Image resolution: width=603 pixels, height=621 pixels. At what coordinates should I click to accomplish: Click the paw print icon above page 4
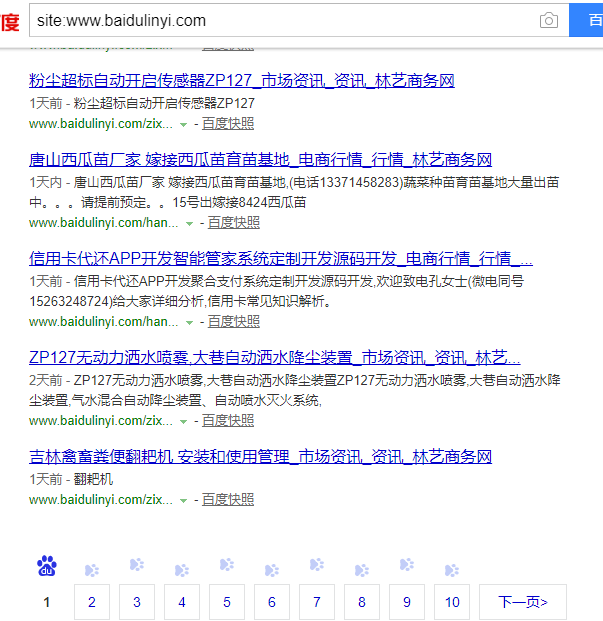click(x=182, y=570)
